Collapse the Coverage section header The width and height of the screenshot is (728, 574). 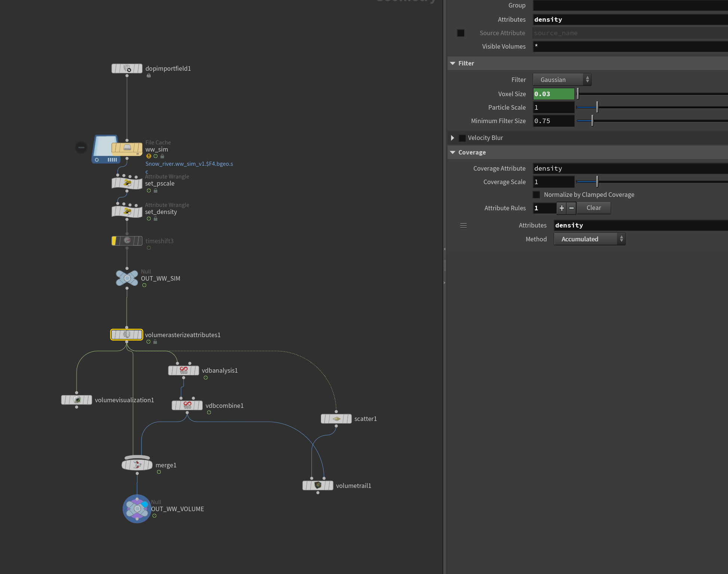[472, 152]
